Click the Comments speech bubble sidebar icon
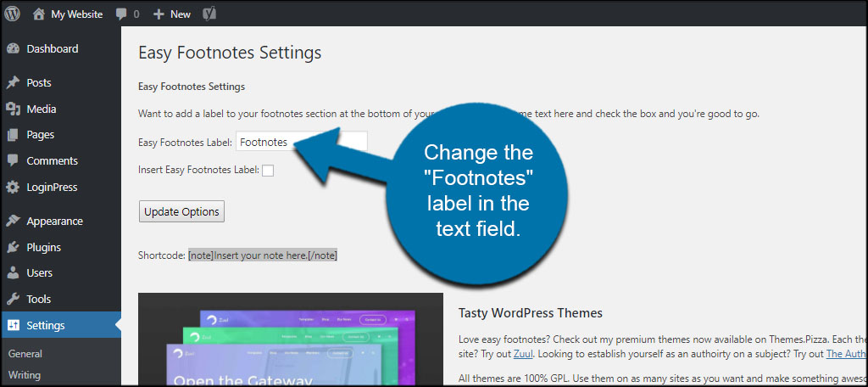Image resolution: width=868 pixels, height=387 pixels. tap(13, 160)
